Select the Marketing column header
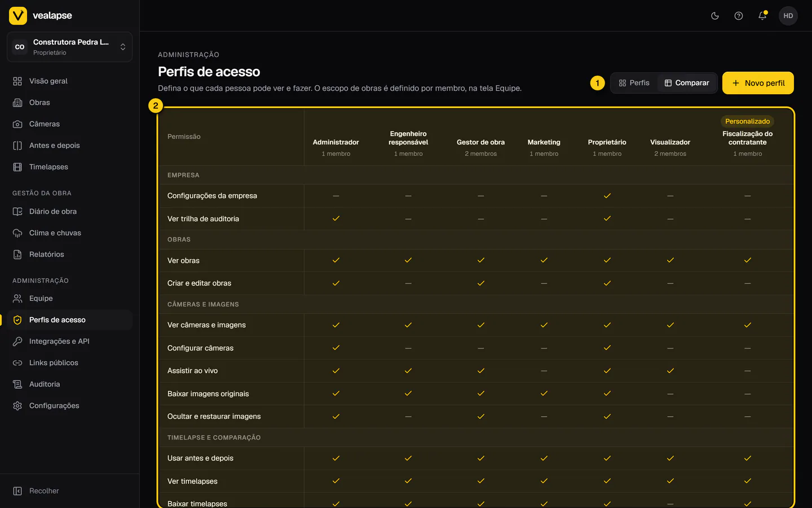This screenshot has width=812, height=508. pyautogui.click(x=544, y=142)
